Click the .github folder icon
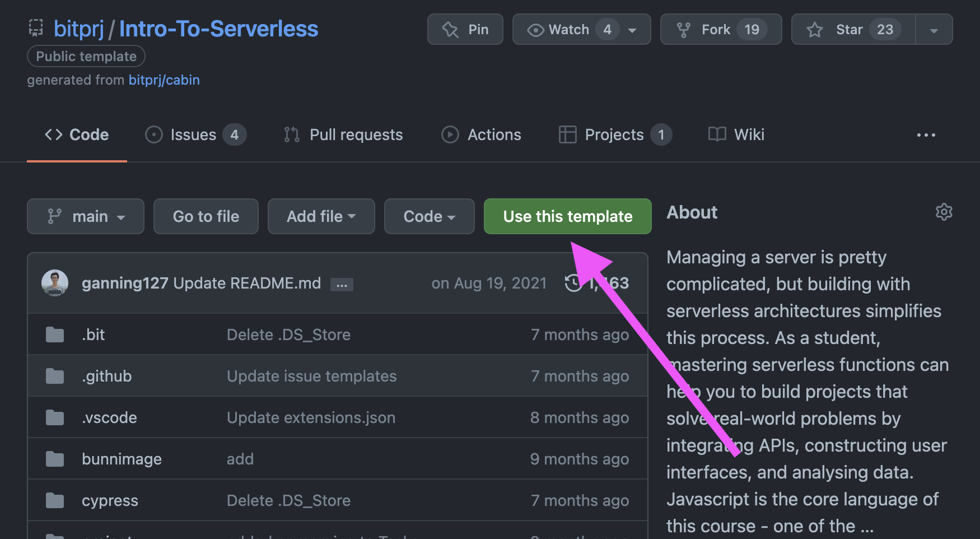Screen dimensions: 980x539 [55, 376]
